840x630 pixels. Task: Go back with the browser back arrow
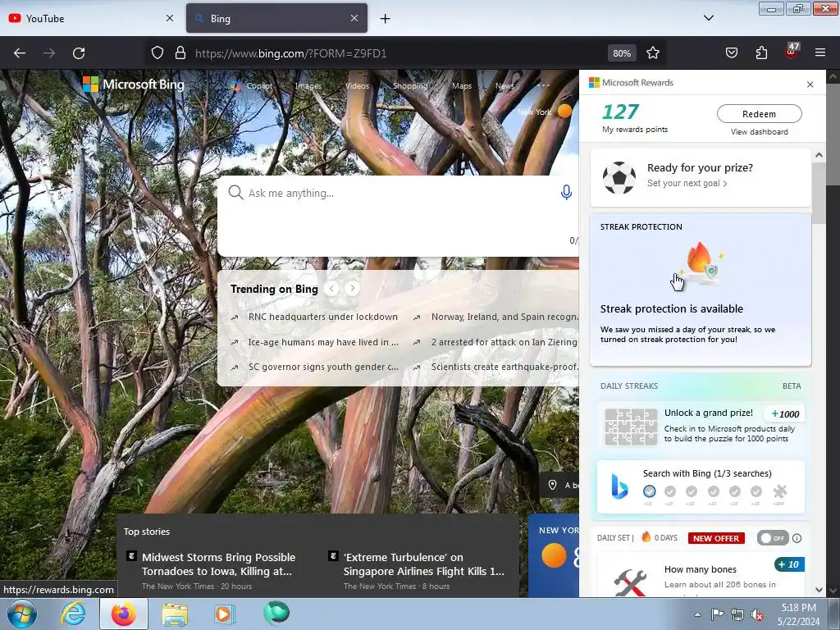pyautogui.click(x=20, y=53)
